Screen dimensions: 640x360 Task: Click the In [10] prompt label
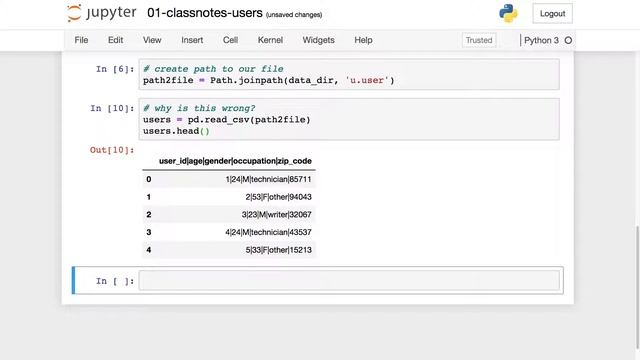[112, 108]
